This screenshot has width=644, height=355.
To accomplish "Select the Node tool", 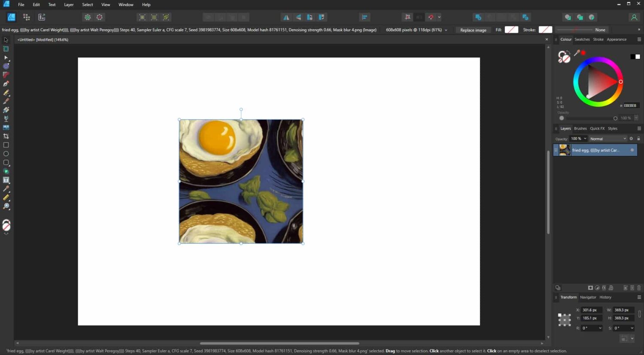I will (x=6, y=58).
